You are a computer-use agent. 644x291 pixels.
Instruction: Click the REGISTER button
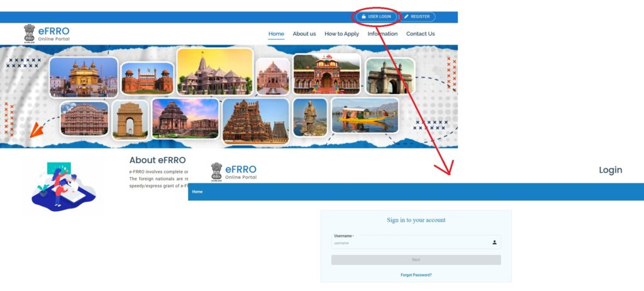pos(418,17)
